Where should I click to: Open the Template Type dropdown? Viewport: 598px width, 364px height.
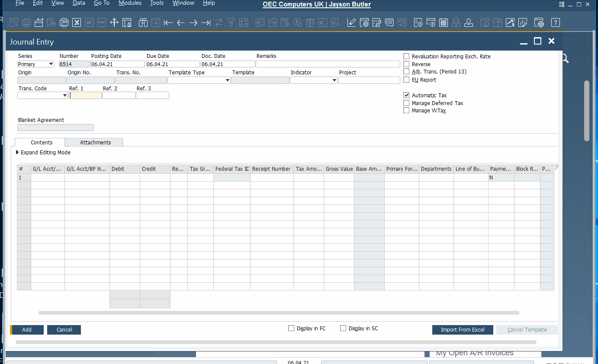point(228,80)
